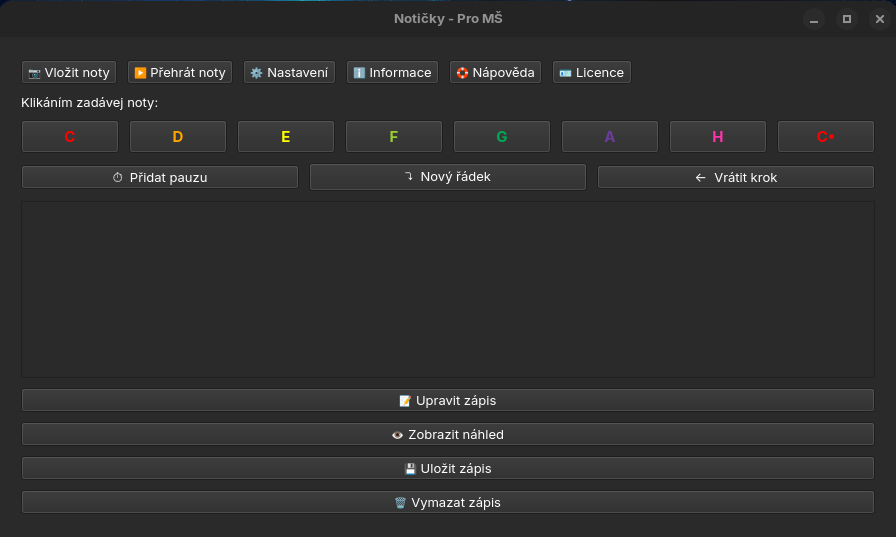The height and width of the screenshot is (537, 896).
Task: Click the Vložit noty camera button
Action: (69, 72)
